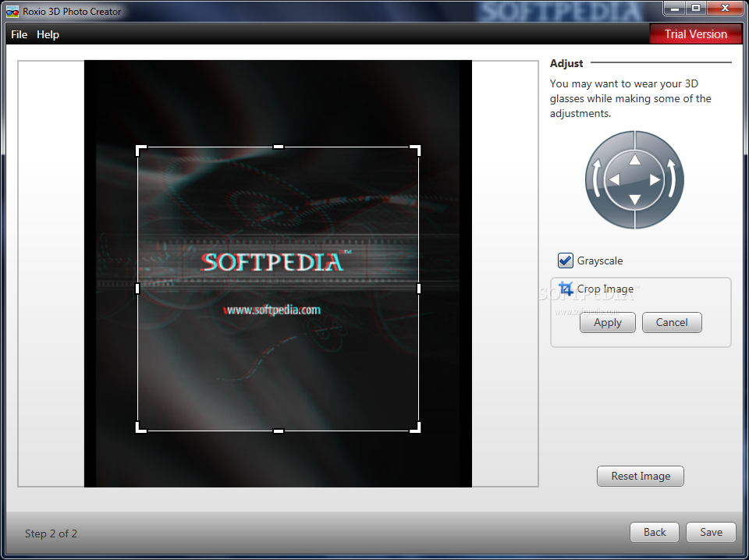Click the Reset Image button
Viewport: 749px width, 560px height.
click(641, 476)
